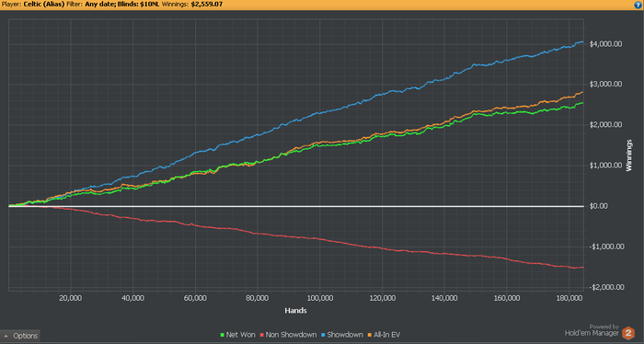Image resolution: width=644 pixels, height=344 pixels.
Task: Click the vertical Winnings axis title
Action: (x=628, y=155)
